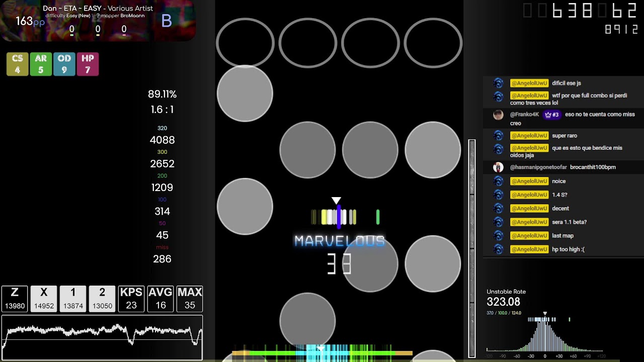Click the combo counter 33
This screenshot has height=362, width=644.
(x=339, y=264)
